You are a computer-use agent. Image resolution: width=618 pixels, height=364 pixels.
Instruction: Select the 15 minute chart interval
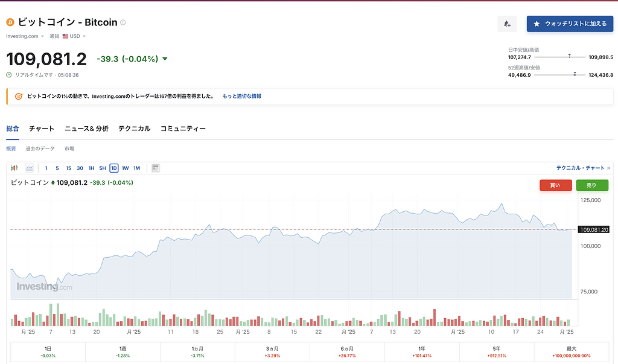point(69,168)
